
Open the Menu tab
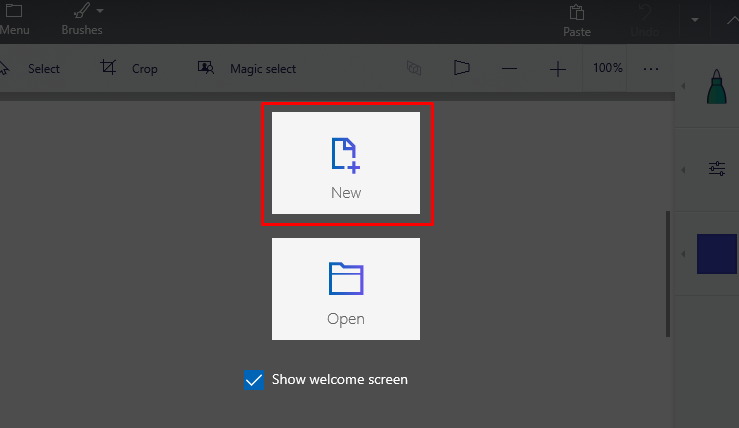point(13,19)
